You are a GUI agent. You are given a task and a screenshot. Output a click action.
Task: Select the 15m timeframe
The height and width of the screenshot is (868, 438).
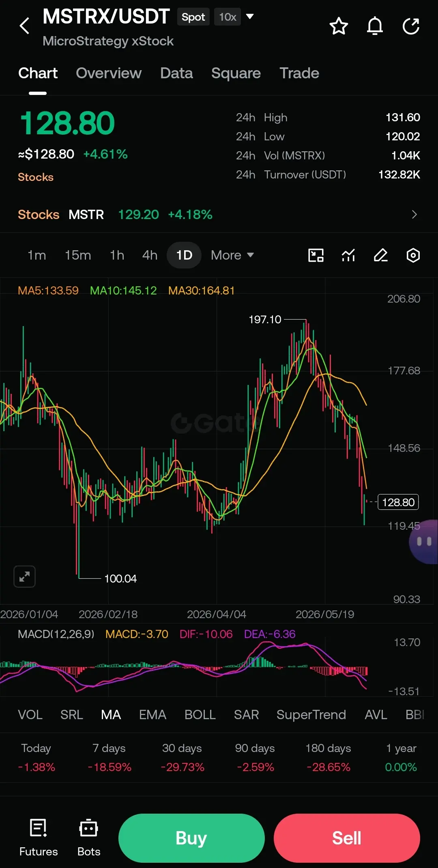click(x=78, y=255)
